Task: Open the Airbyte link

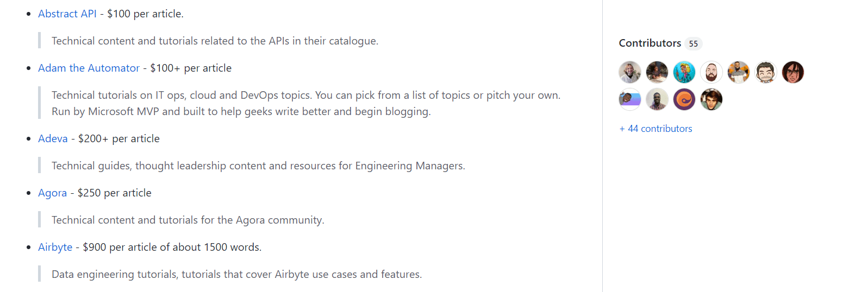Action: tap(55, 247)
